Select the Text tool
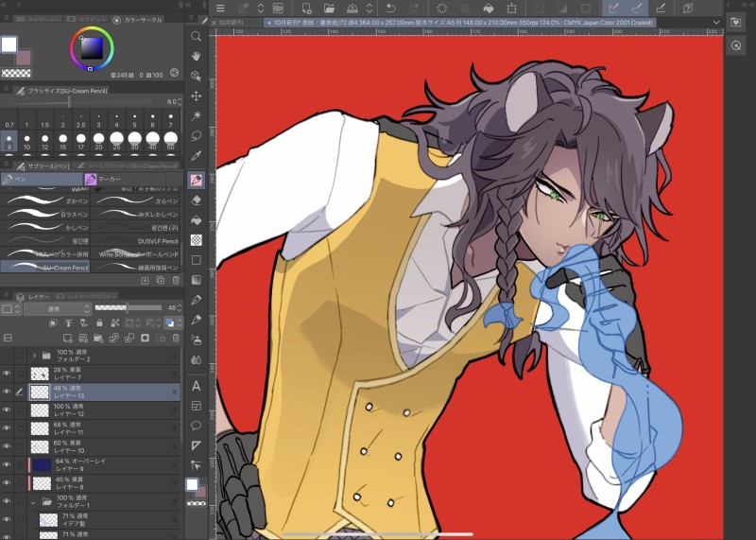Screen dimensions: 756x540 196,386
